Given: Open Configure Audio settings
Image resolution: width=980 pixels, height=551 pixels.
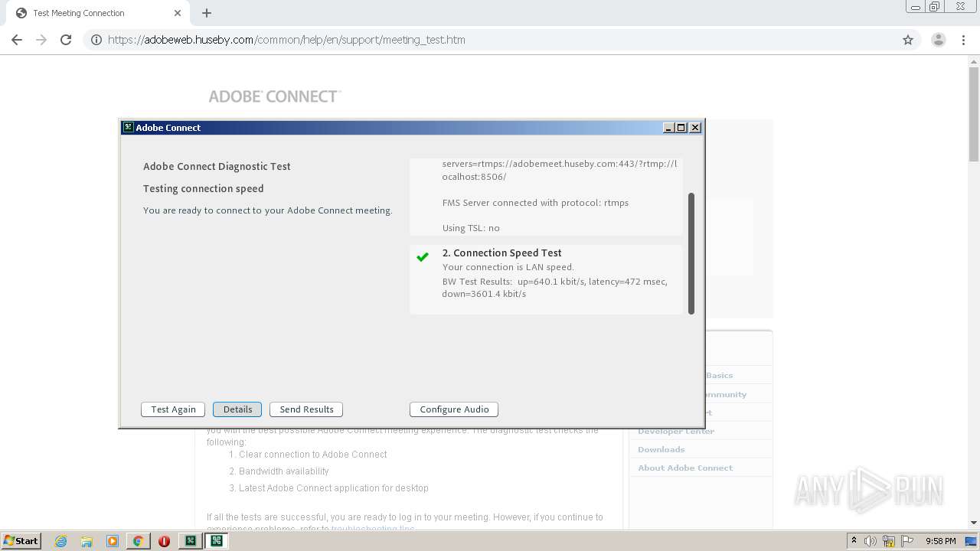Looking at the screenshot, I should [454, 409].
